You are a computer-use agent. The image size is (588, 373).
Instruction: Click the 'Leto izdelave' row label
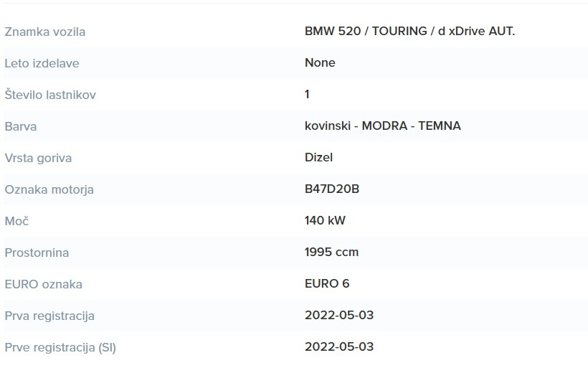42,63
